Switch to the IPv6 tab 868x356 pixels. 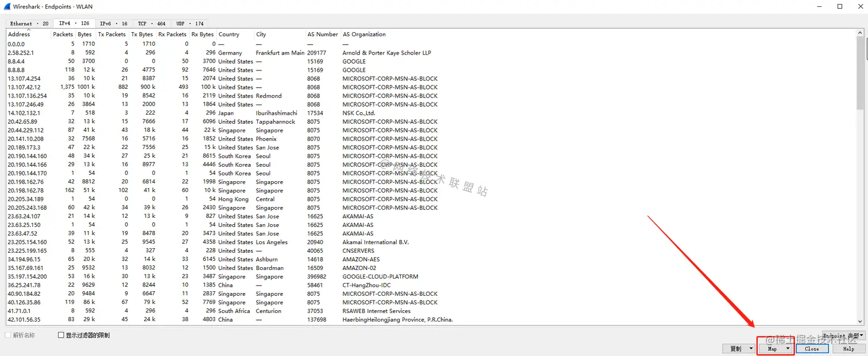pos(114,24)
